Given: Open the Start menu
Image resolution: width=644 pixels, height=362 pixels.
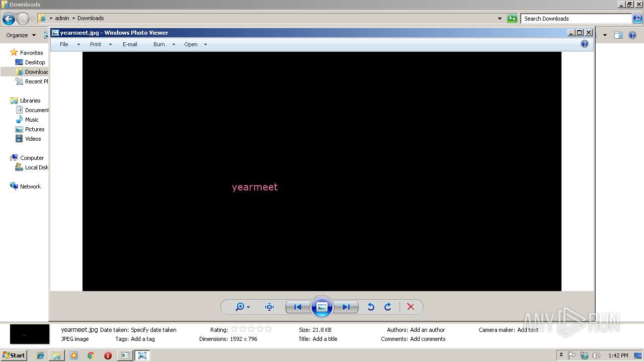Looking at the screenshot, I should pos(14,355).
